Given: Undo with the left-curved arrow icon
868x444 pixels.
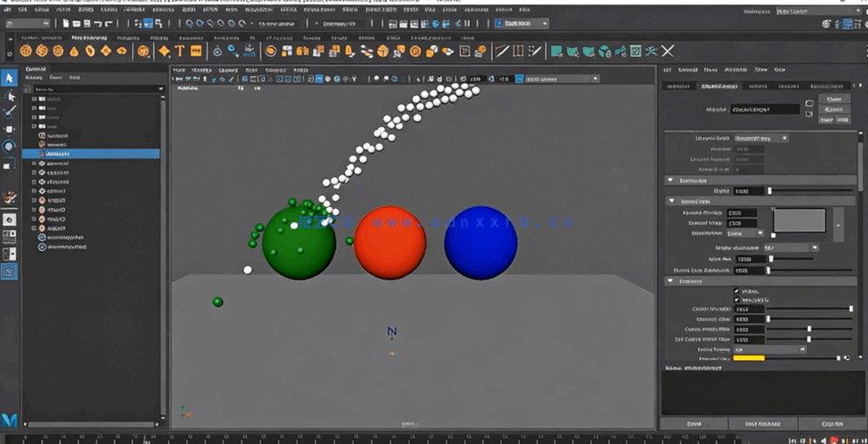Looking at the screenshot, I should (98, 24).
